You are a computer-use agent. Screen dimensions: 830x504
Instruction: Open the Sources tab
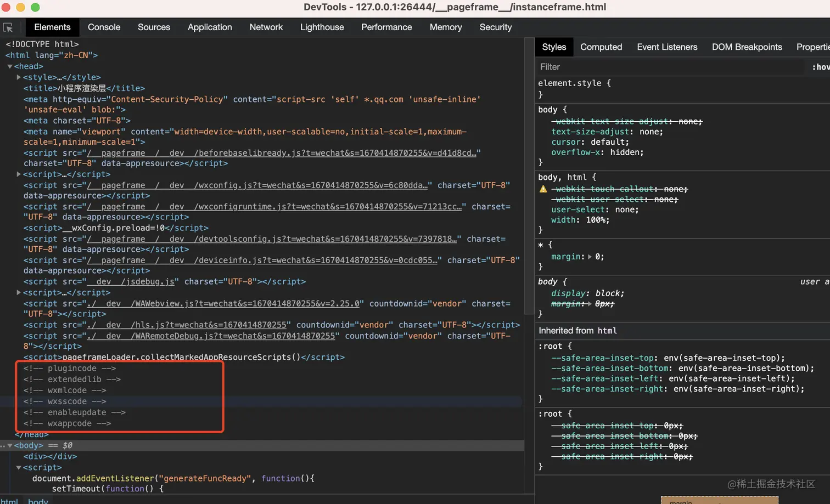[154, 27]
